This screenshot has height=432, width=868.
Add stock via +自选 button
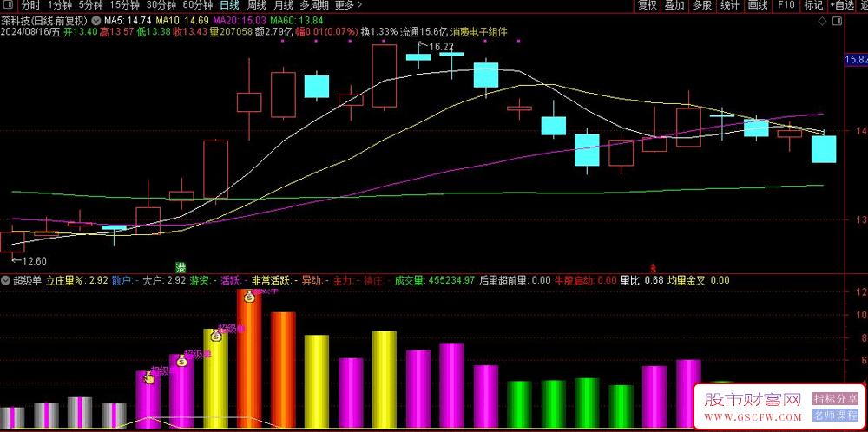(841, 5)
